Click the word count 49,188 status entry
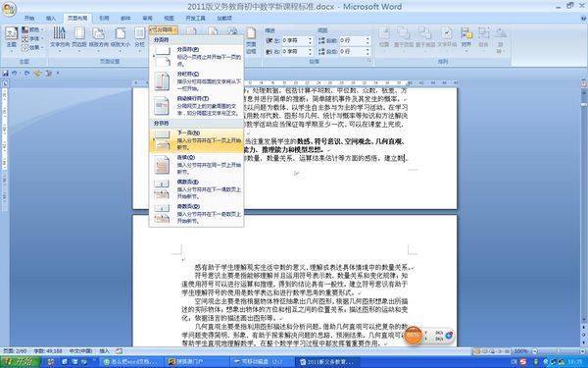Screen dimensions: 588x368 pos(48,351)
